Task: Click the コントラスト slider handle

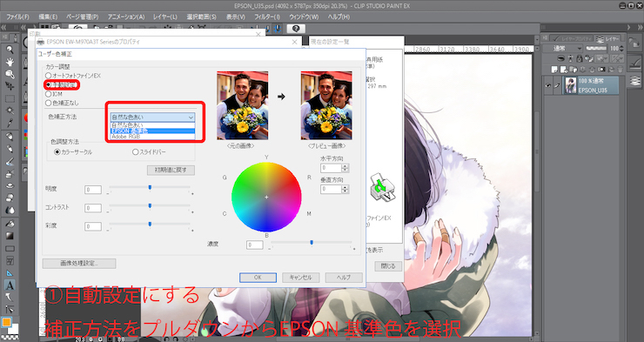Action: pyautogui.click(x=150, y=205)
